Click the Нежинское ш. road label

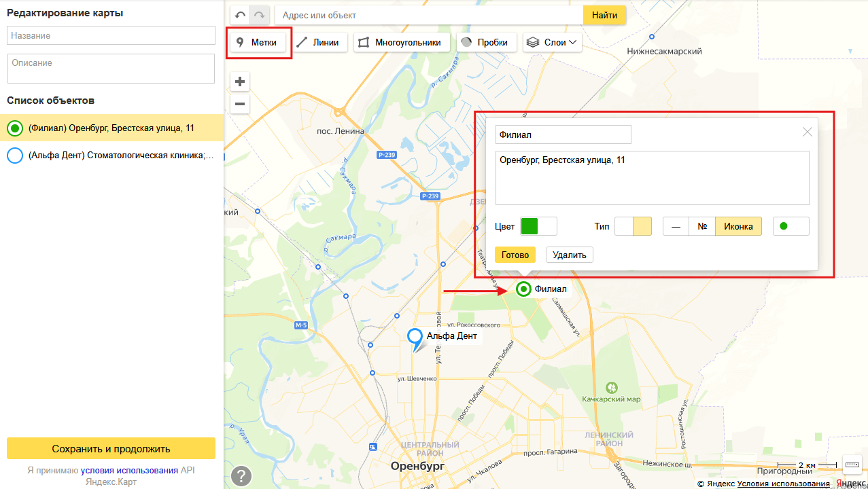[x=667, y=465]
